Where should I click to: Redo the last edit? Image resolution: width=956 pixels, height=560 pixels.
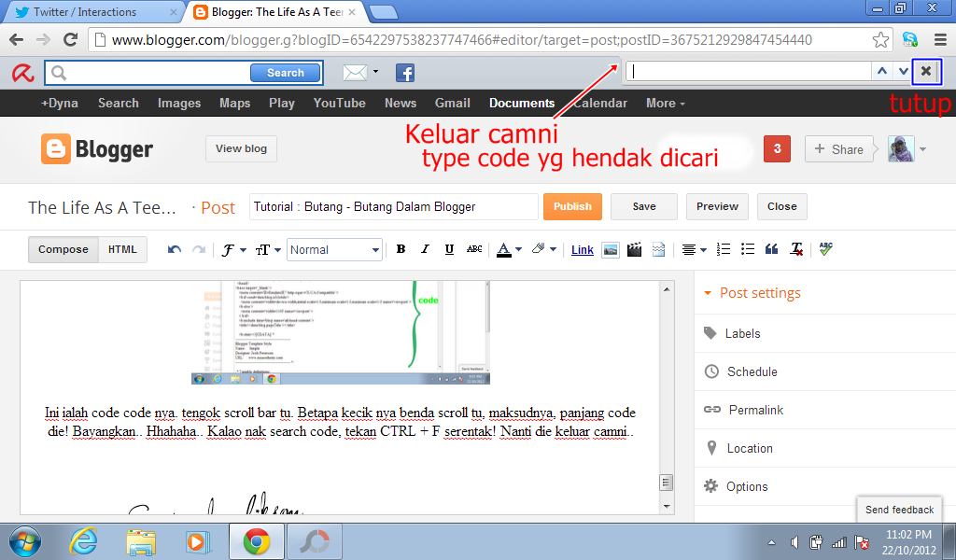[x=199, y=249]
